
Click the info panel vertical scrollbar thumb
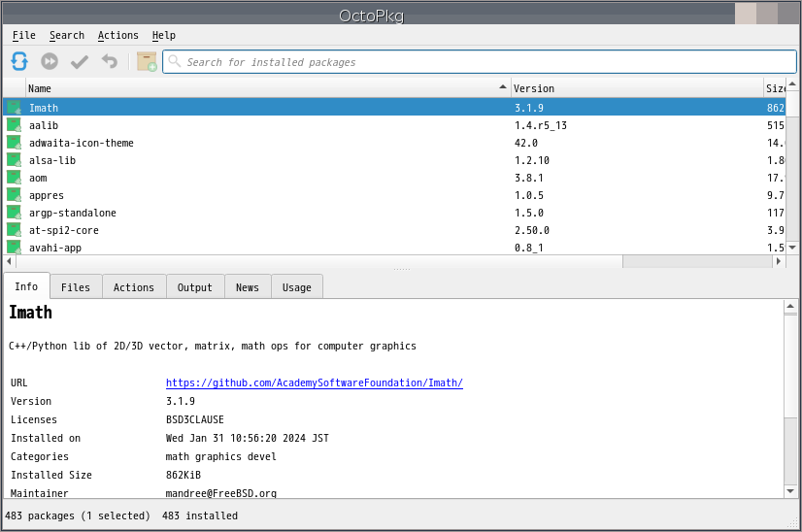pos(790,366)
